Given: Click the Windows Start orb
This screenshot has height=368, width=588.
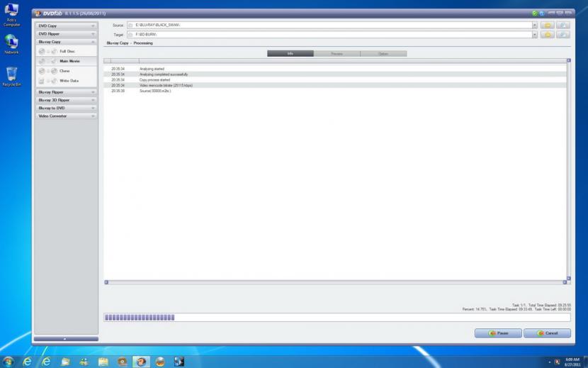Looking at the screenshot, I should coord(8,362).
